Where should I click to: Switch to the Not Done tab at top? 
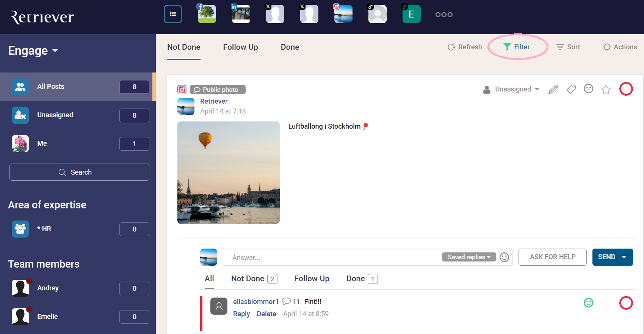click(184, 47)
